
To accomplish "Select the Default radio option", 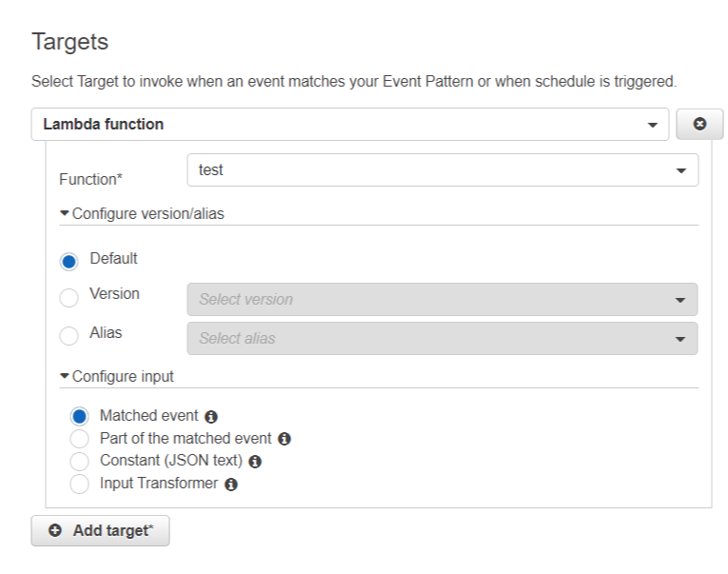I will (69, 261).
